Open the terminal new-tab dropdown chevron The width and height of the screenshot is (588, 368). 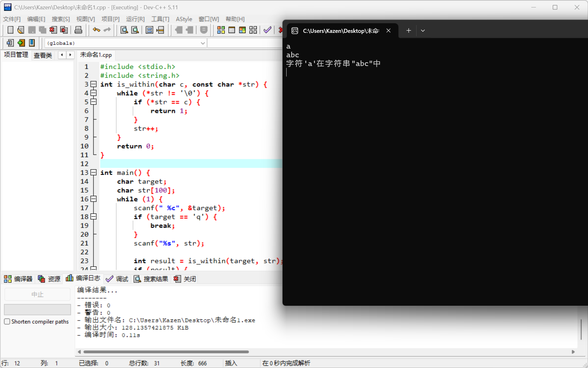pyautogui.click(x=423, y=31)
